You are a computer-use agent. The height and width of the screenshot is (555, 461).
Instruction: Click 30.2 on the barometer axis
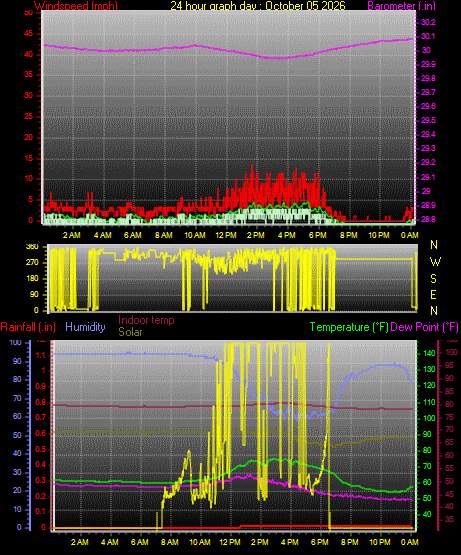click(x=428, y=22)
